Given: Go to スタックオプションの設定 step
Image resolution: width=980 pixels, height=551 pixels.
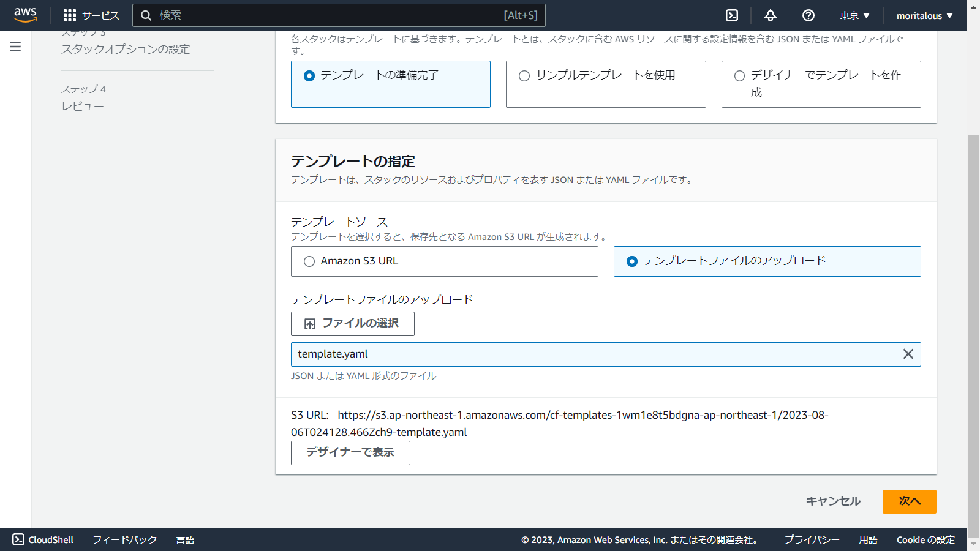Looking at the screenshot, I should tap(126, 49).
